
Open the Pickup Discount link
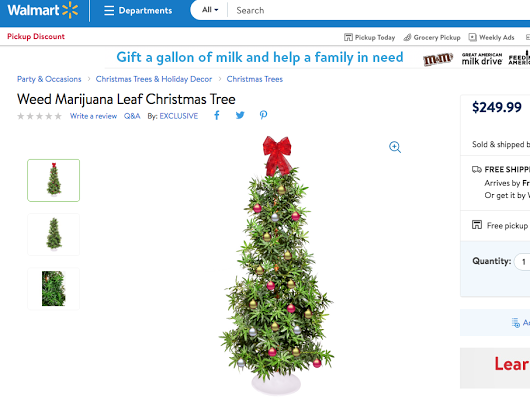point(36,37)
